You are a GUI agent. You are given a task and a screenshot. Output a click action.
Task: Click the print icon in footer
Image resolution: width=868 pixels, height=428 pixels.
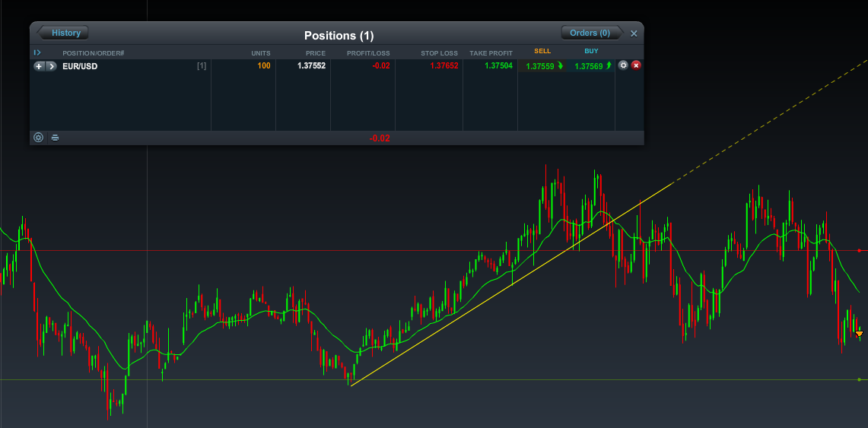pos(55,138)
